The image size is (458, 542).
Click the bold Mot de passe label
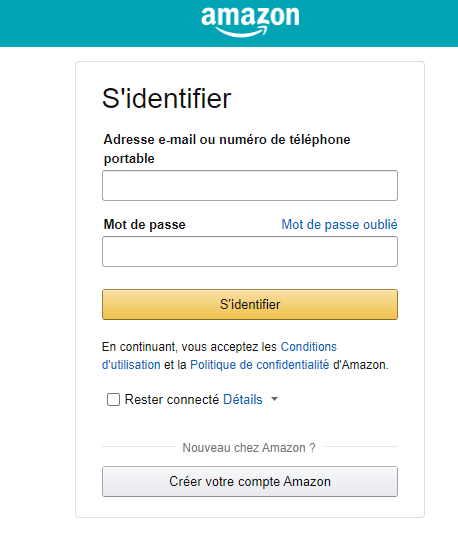click(x=144, y=225)
